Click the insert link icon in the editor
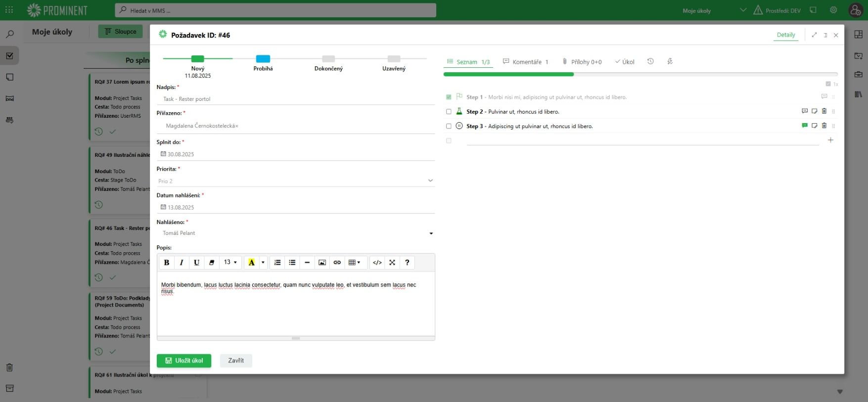 point(337,263)
